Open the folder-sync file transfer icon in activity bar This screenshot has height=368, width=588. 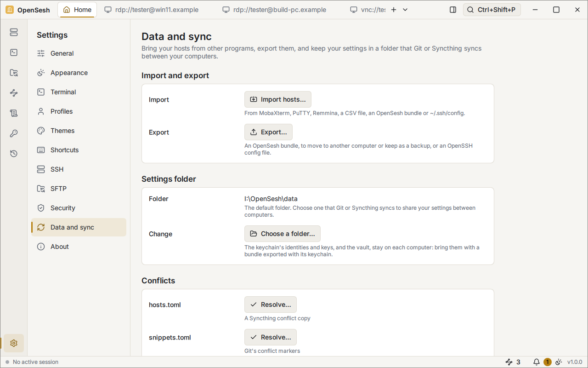(x=14, y=73)
